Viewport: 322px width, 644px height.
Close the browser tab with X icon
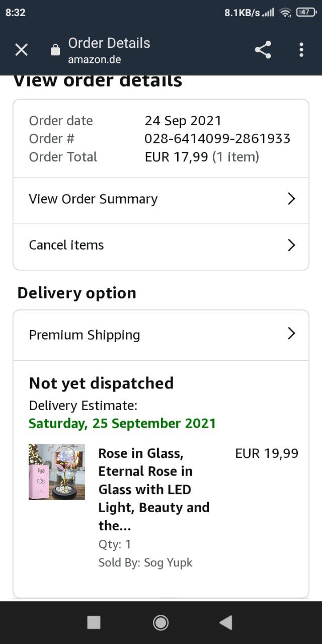point(21,50)
